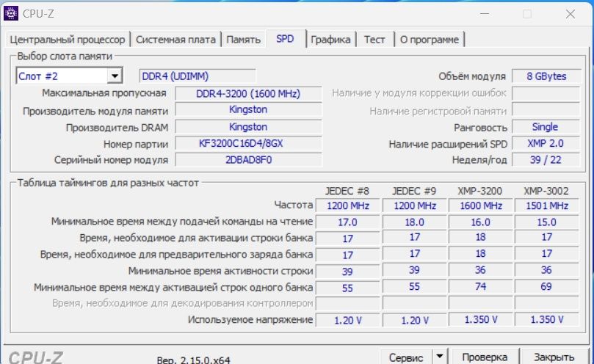The height and width of the screenshot is (364, 594).
Task: Click the empty registered memory field
Action: point(546,110)
